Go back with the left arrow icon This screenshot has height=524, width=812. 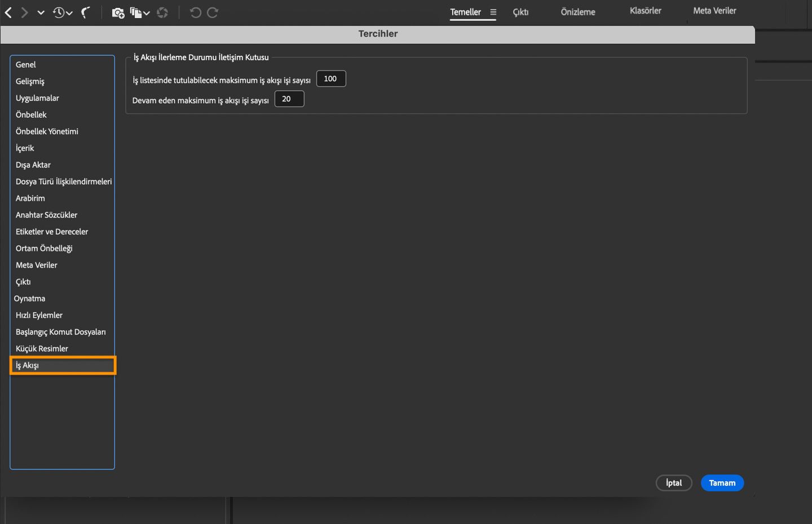click(x=8, y=12)
